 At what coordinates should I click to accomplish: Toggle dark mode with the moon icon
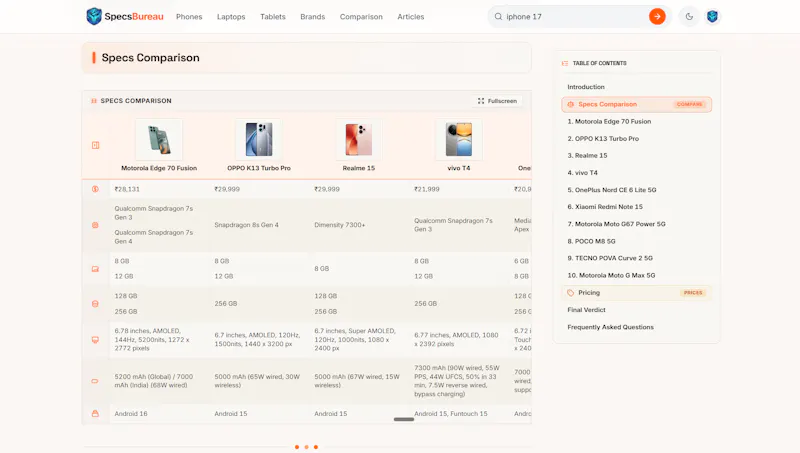pyautogui.click(x=689, y=16)
